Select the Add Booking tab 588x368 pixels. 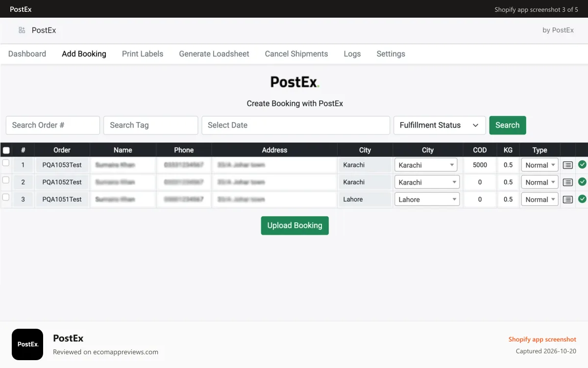point(84,54)
